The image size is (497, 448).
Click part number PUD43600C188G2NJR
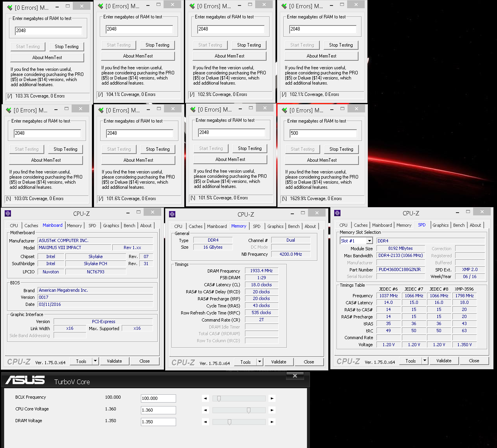point(401,269)
